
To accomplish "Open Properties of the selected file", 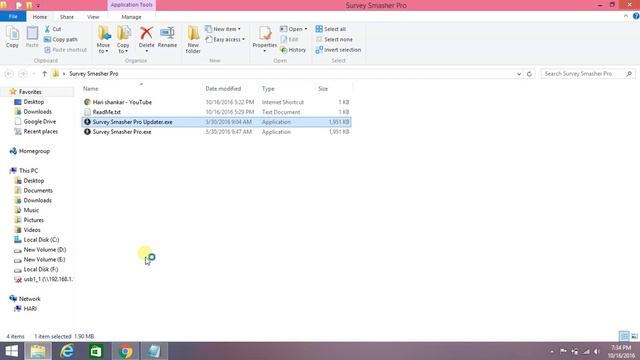I will (264, 39).
